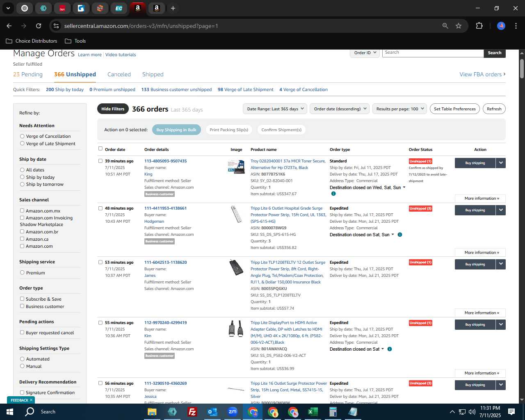
Task: Bookmark this page with the star icon
Action: click(459, 26)
